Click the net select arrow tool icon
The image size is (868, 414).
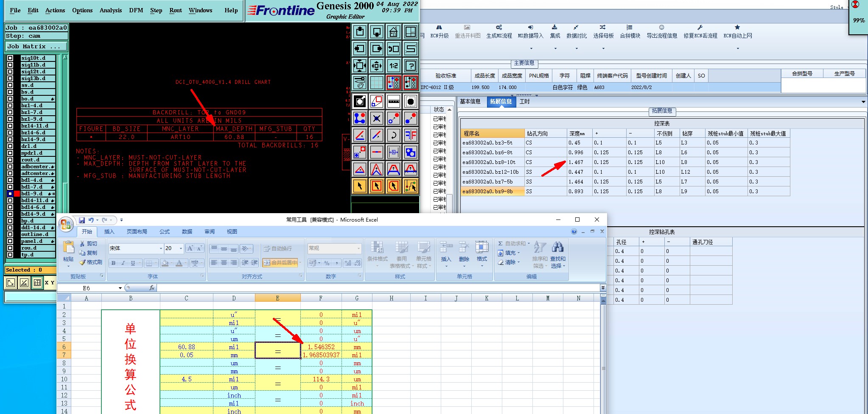(x=411, y=186)
